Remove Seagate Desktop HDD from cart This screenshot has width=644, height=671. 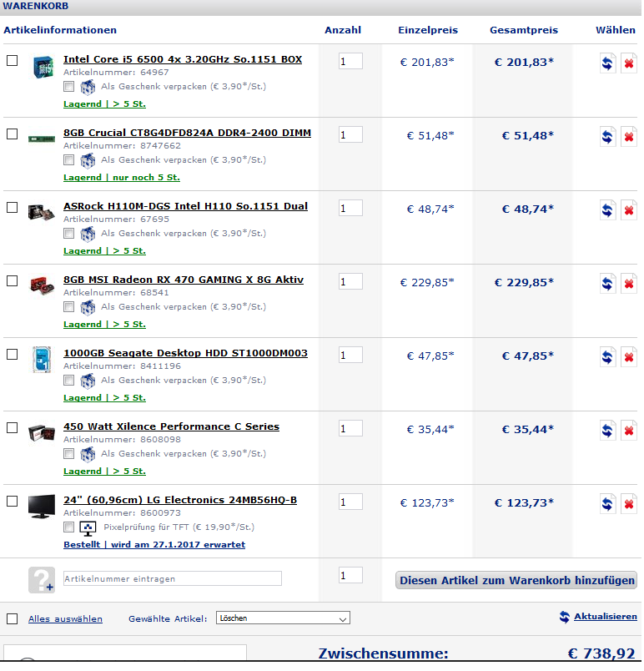[x=629, y=357]
